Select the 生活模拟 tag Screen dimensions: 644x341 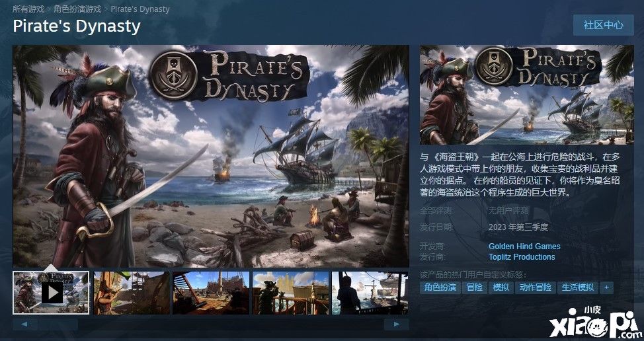578,287
